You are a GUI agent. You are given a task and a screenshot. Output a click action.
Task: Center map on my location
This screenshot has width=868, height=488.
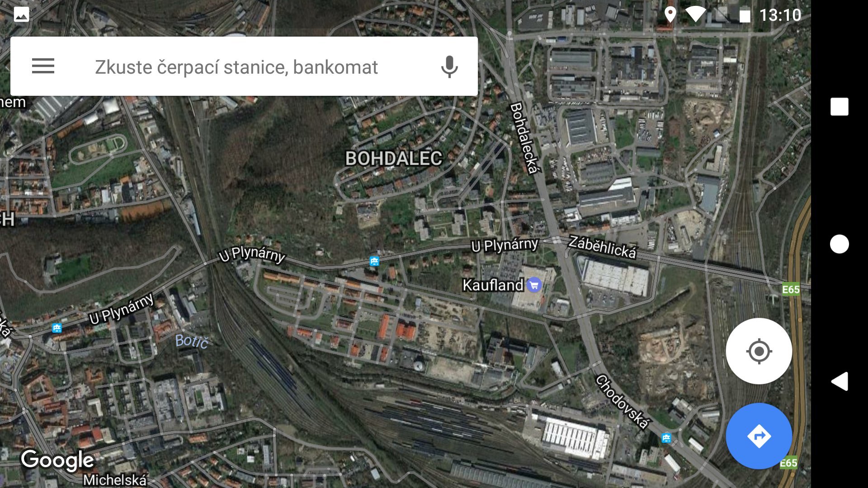pyautogui.click(x=759, y=351)
